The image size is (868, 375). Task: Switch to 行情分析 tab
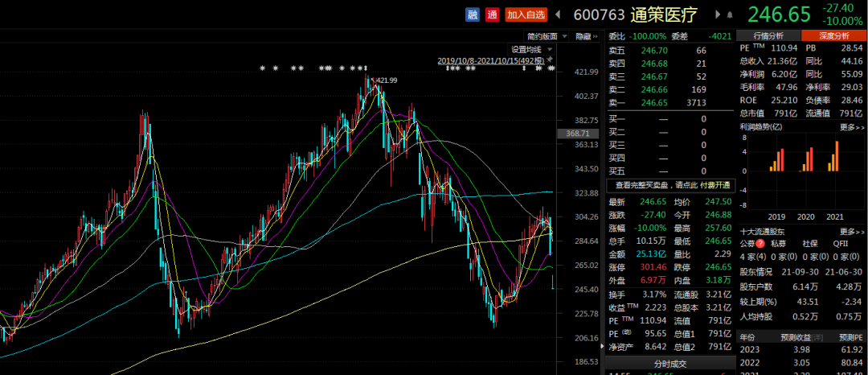(x=769, y=35)
